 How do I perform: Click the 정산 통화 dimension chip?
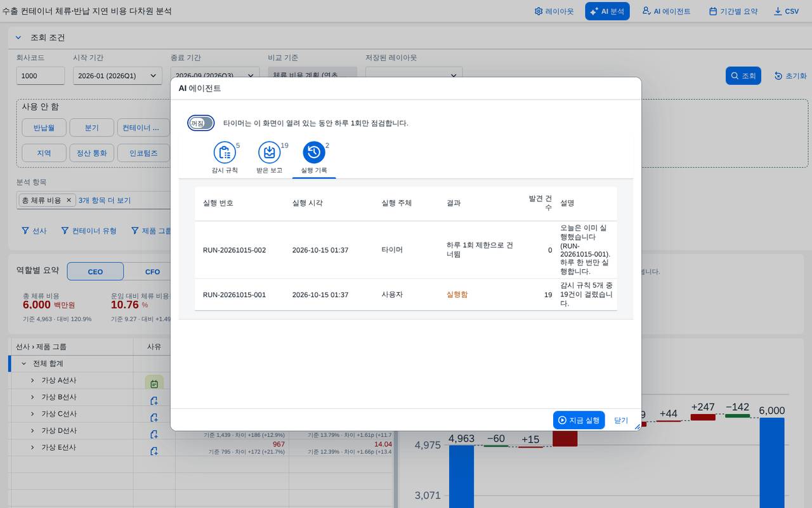coord(92,153)
